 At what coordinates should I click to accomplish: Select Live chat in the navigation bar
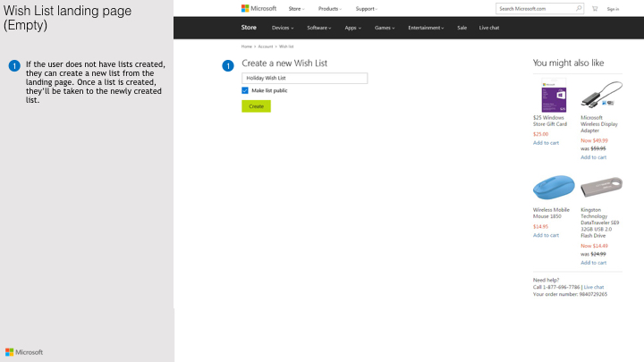coord(489,28)
